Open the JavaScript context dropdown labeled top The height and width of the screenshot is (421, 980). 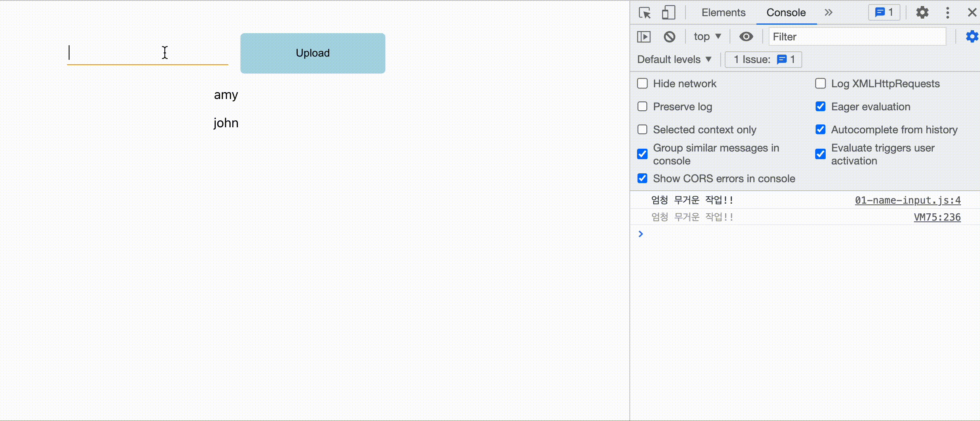[707, 36]
